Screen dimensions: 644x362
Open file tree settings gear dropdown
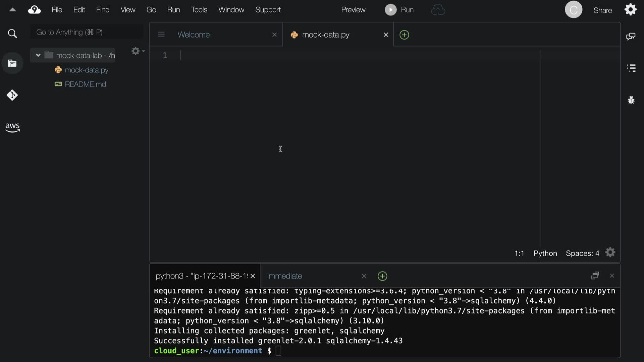[137, 51]
